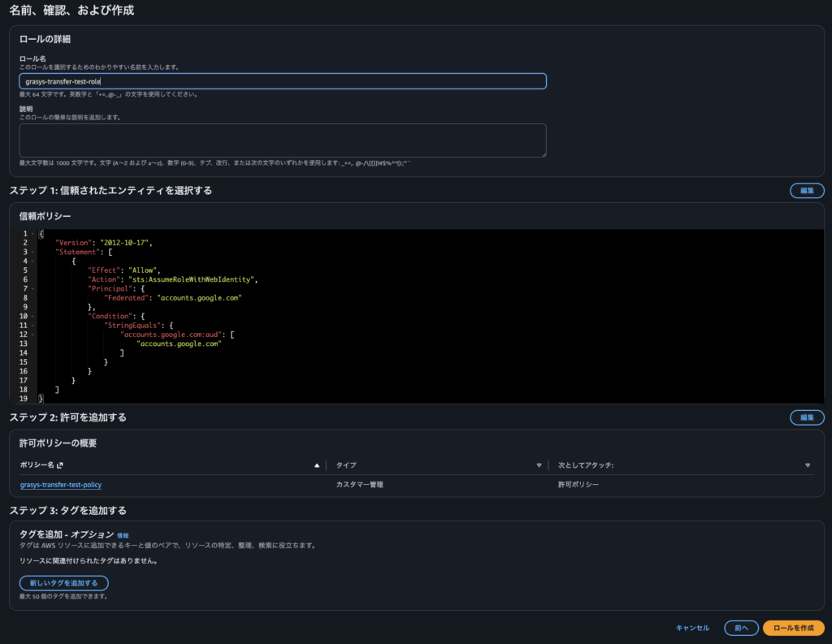Viewport: 832px width, 644px height.
Task: Go back with the 前へ button
Action: 741,628
